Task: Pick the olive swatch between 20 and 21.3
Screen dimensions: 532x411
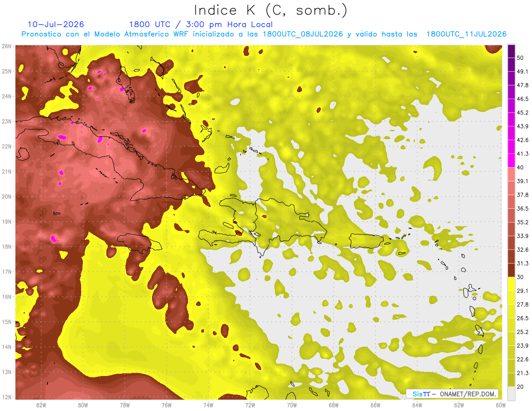Action: click(x=511, y=380)
